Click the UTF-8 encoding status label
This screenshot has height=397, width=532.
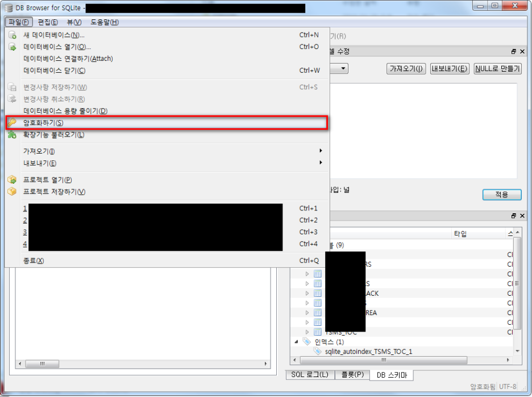(508, 386)
